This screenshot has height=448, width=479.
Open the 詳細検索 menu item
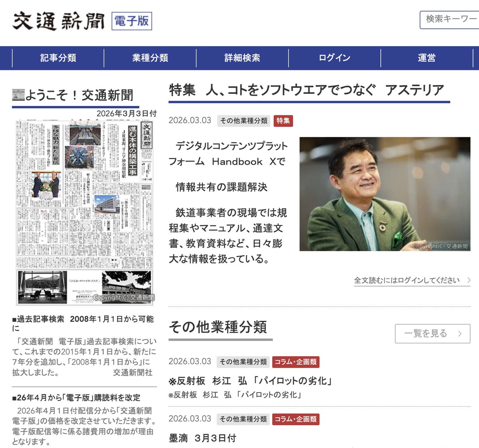242,58
